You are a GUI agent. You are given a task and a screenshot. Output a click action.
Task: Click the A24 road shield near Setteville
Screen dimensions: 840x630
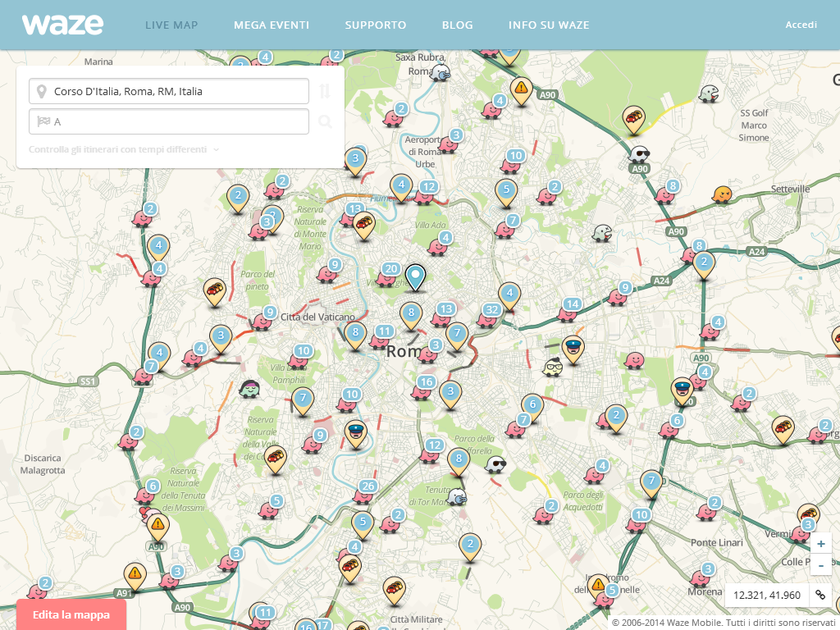point(756,251)
